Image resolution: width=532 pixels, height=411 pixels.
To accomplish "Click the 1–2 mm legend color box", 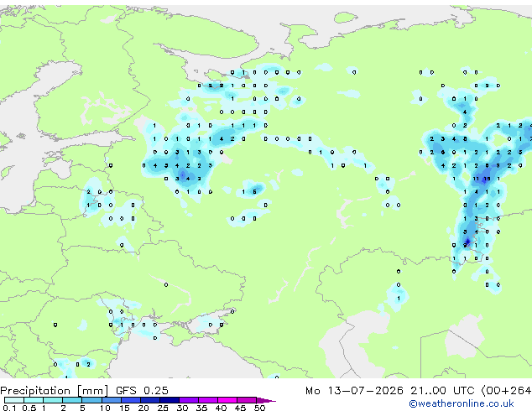I will 53,400.
